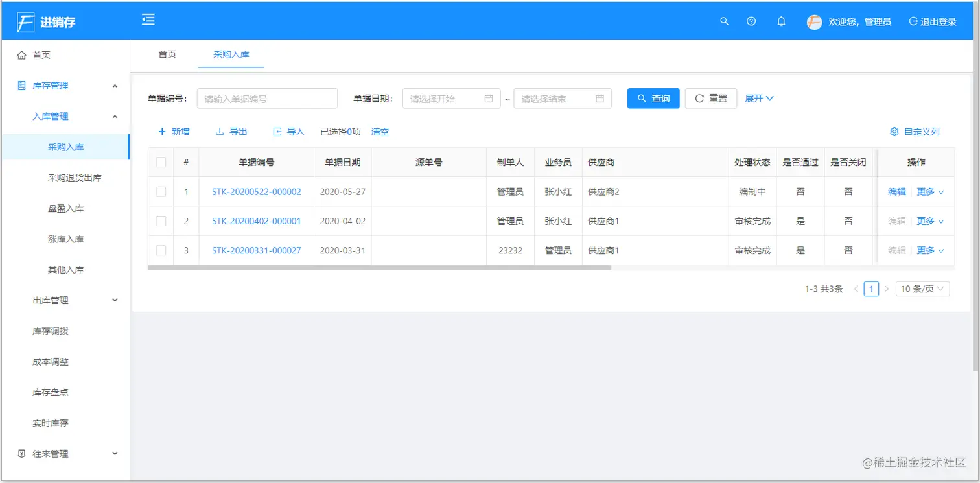Open start date calendar icon

click(x=489, y=99)
